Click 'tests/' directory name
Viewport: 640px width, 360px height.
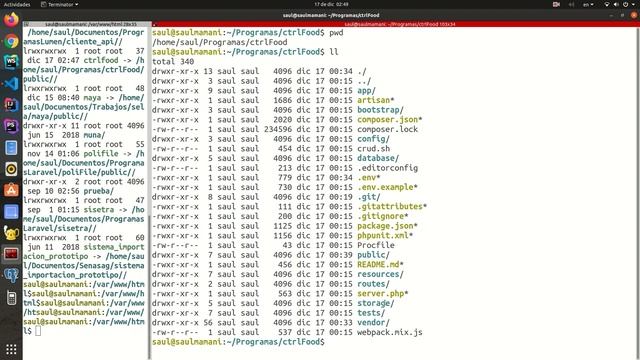tap(371, 313)
